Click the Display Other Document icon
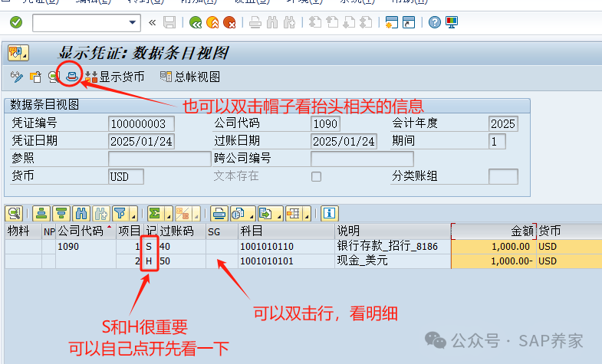602x364 pixels. (35, 77)
